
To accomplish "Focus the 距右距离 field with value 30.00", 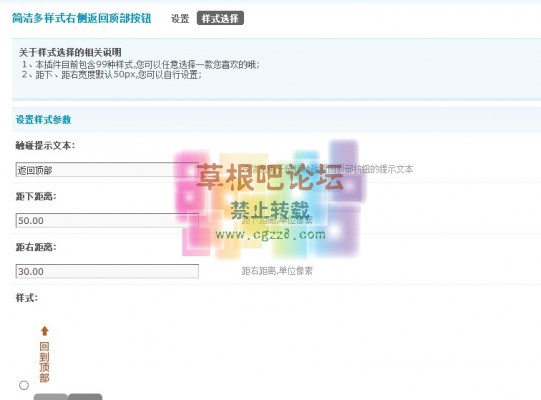I will click(x=107, y=271).
